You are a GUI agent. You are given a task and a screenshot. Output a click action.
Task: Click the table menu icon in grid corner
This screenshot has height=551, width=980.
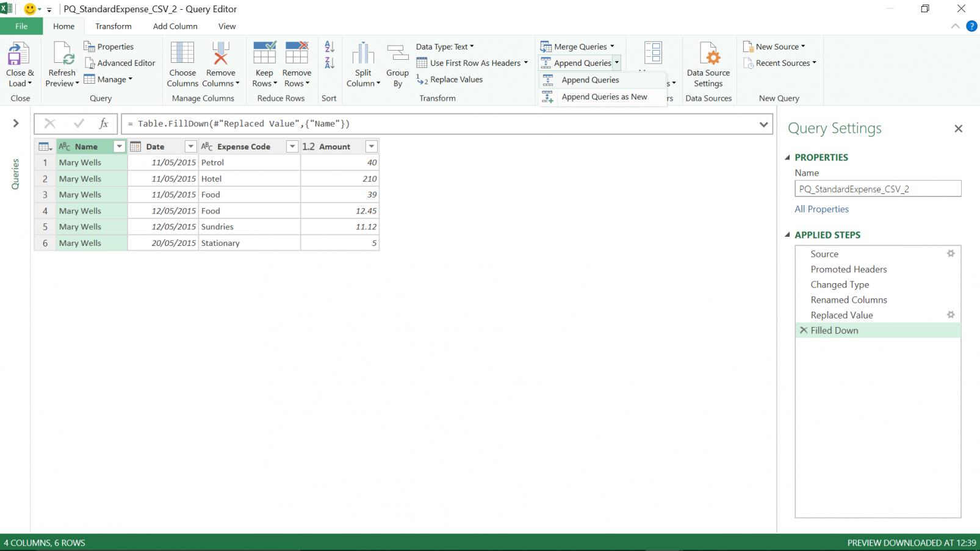[x=45, y=146]
